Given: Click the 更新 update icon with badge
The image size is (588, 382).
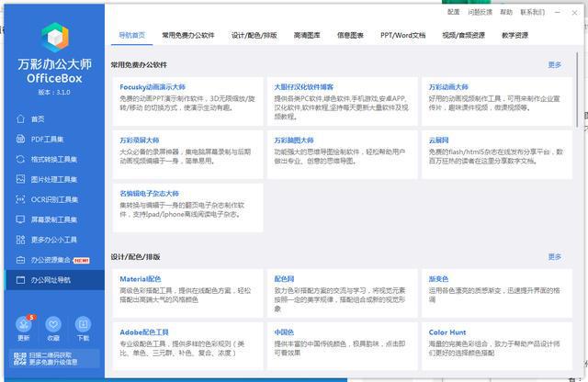Looking at the screenshot, I should pos(24,327).
